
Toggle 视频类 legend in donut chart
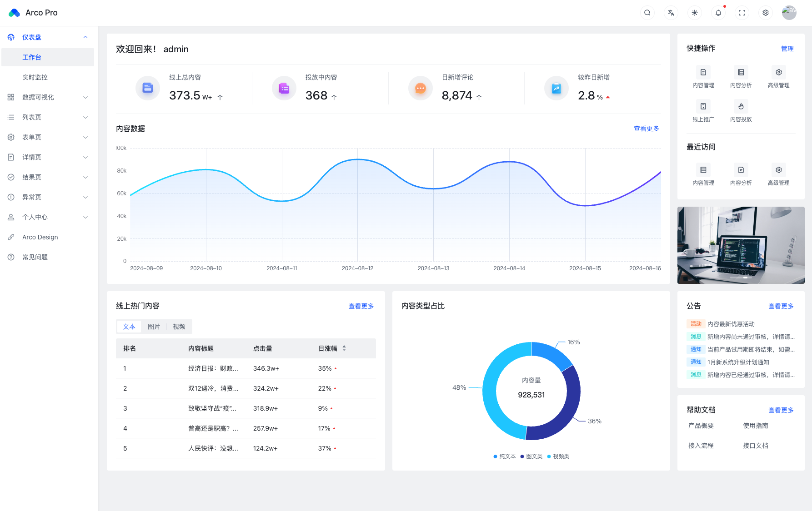(558, 456)
